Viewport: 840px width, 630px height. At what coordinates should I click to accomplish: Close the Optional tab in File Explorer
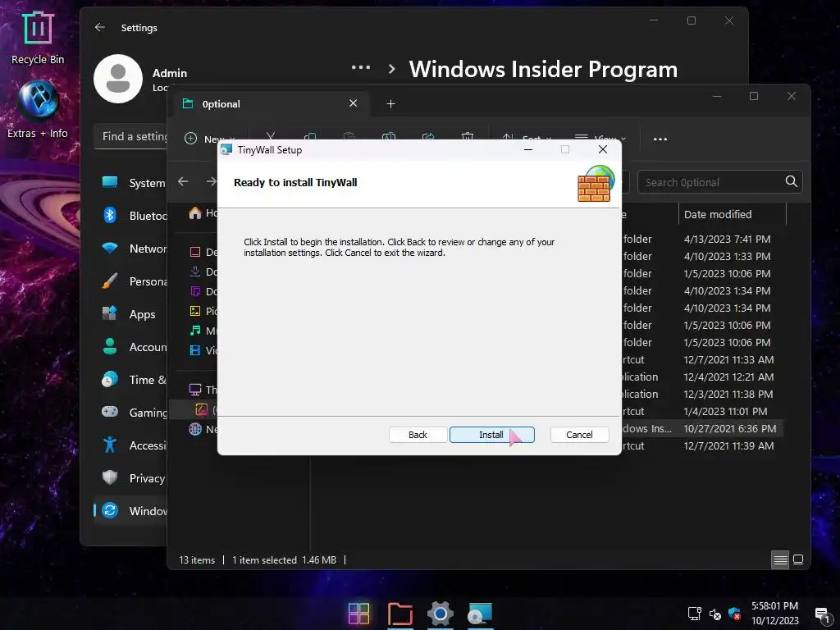[x=353, y=103]
